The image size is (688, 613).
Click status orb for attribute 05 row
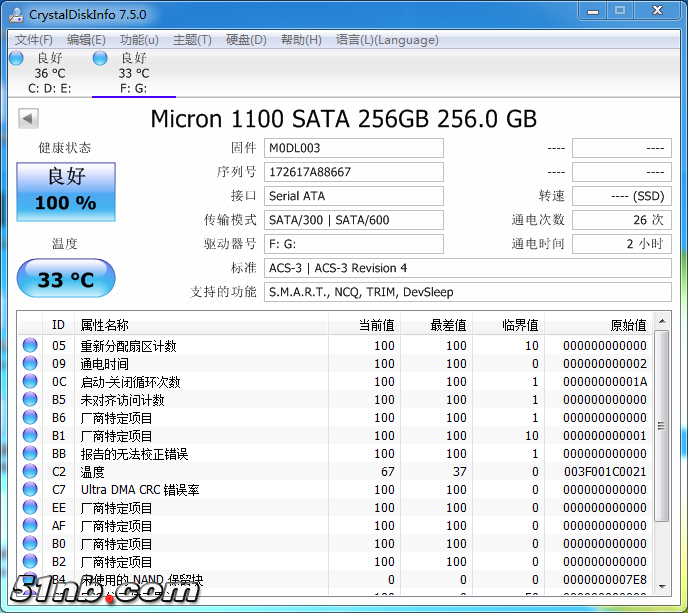(30, 346)
